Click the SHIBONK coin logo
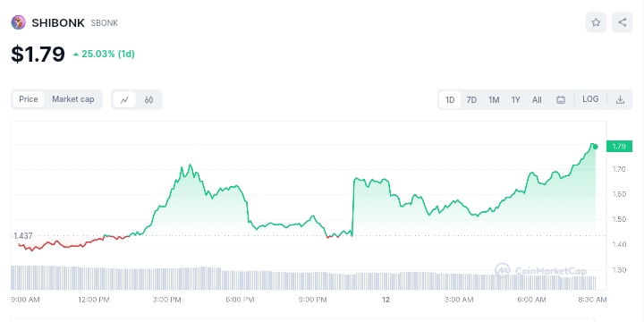This screenshot has height=322, width=644. pyautogui.click(x=18, y=22)
